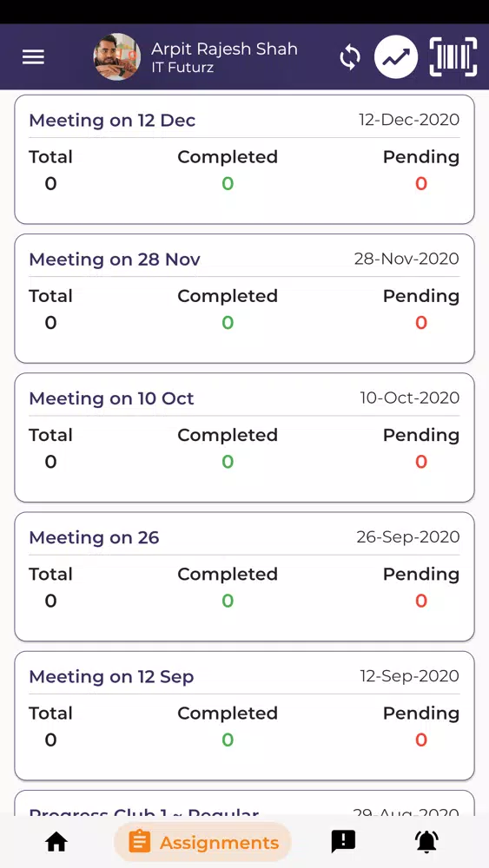
Task: Go to Home via house icon
Action: coord(56,842)
